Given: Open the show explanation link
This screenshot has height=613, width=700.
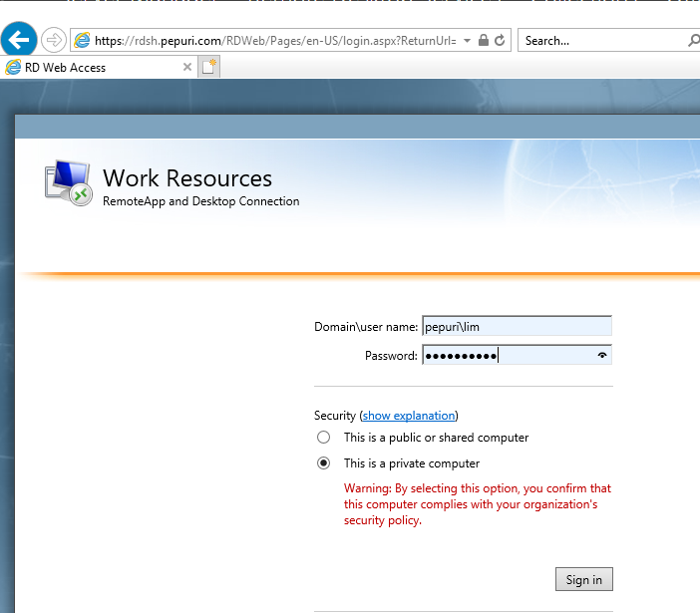Looking at the screenshot, I should (409, 416).
